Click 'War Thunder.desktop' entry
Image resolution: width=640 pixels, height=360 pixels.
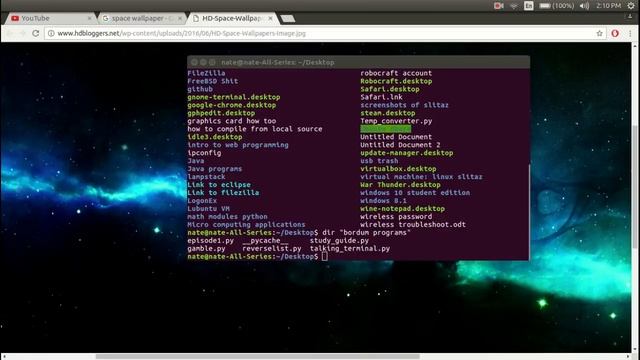pos(400,184)
